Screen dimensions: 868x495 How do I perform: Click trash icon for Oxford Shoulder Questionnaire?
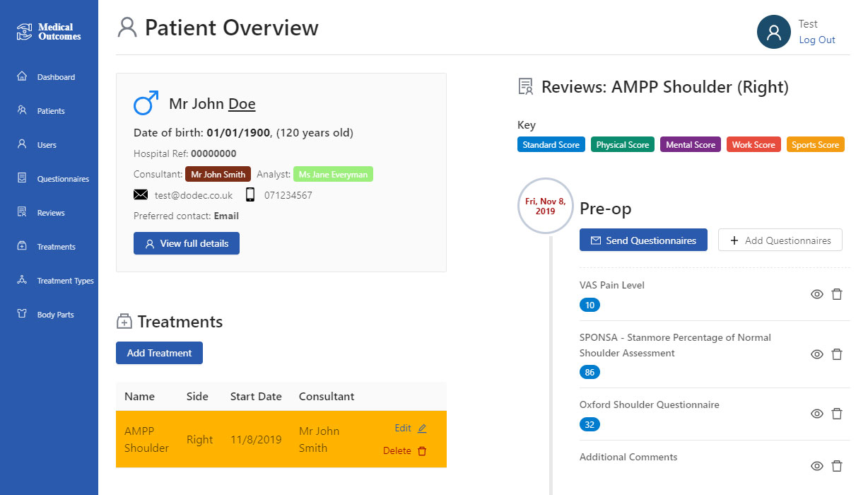pyautogui.click(x=837, y=414)
